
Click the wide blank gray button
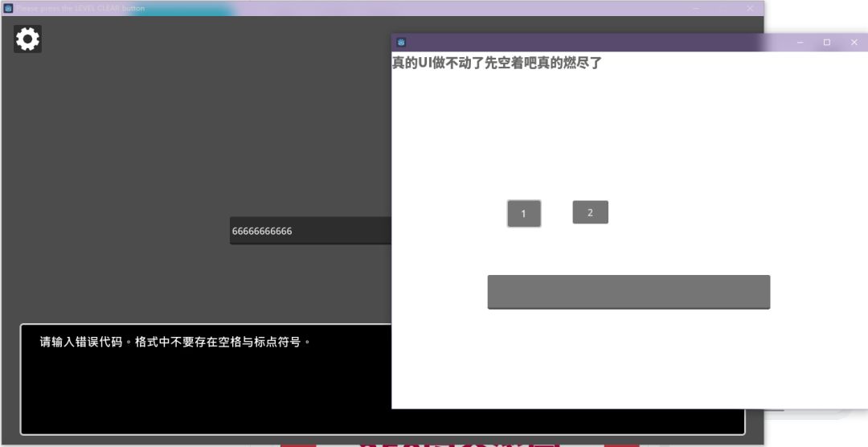coord(628,292)
